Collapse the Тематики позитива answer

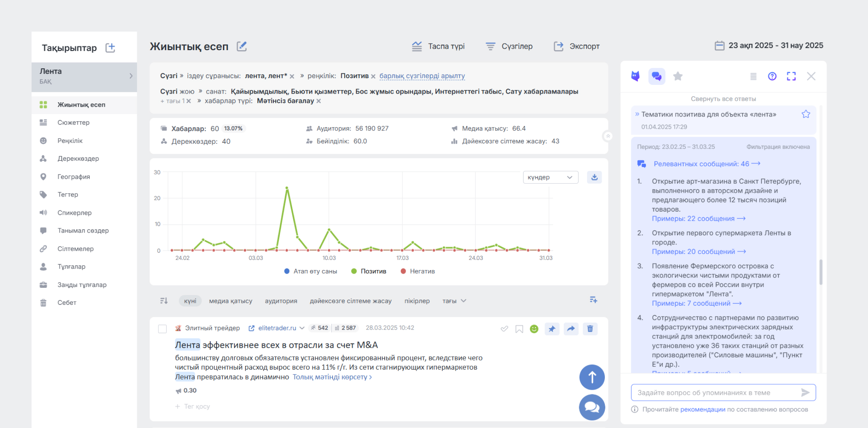coord(637,114)
